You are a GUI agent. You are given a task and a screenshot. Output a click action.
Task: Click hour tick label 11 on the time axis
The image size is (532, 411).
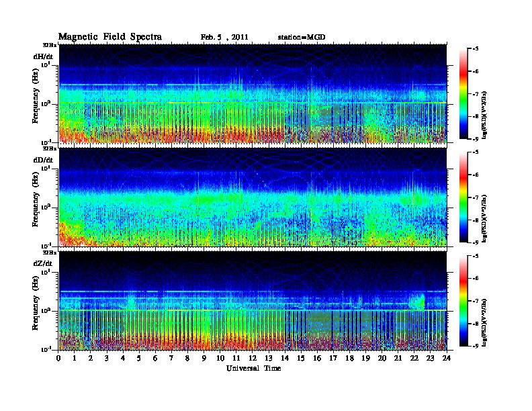pyautogui.click(x=236, y=358)
